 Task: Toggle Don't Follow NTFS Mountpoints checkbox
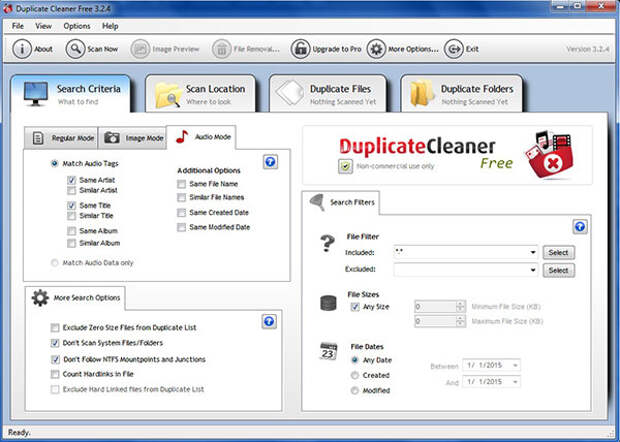click(55, 359)
